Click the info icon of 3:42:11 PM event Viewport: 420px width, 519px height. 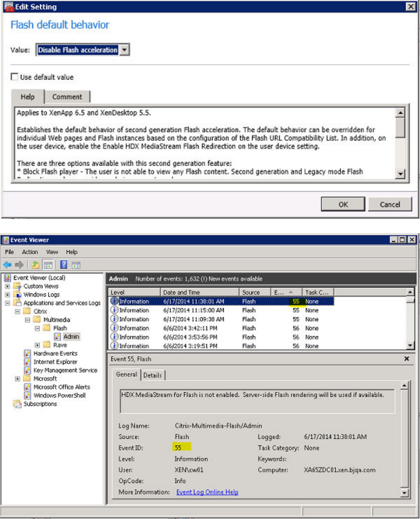pos(114,328)
